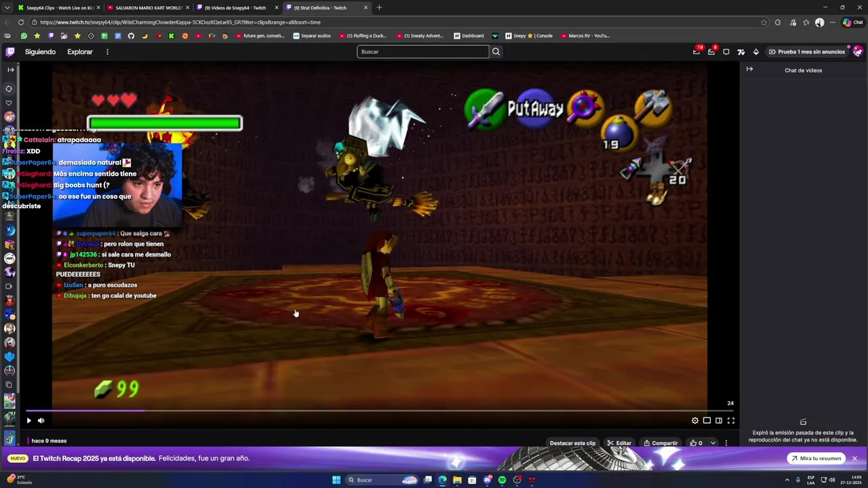Screen dimensions: 868x488
Task: Open the taskbar weather widget
Action: [x=19, y=480]
